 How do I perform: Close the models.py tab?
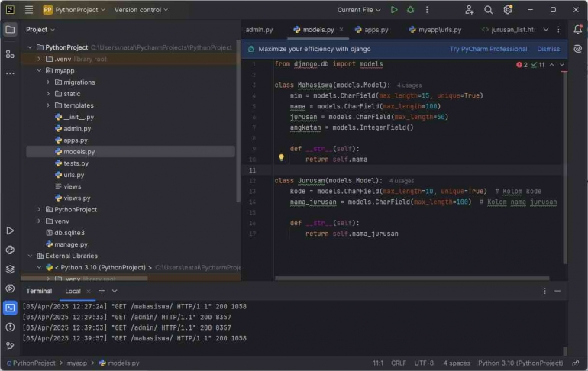[341, 29]
